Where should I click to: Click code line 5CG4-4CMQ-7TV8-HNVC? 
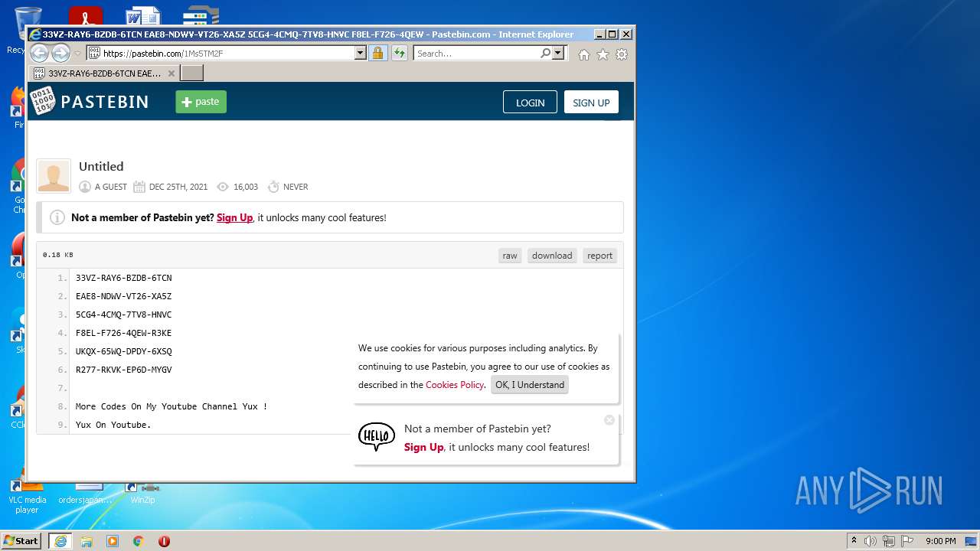click(123, 315)
